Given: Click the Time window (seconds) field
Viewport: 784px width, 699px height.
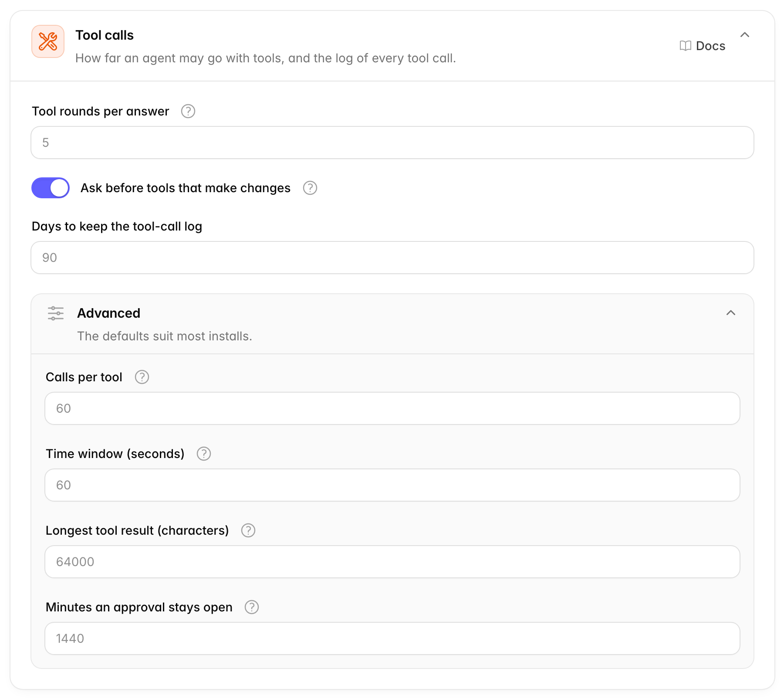Looking at the screenshot, I should point(392,485).
